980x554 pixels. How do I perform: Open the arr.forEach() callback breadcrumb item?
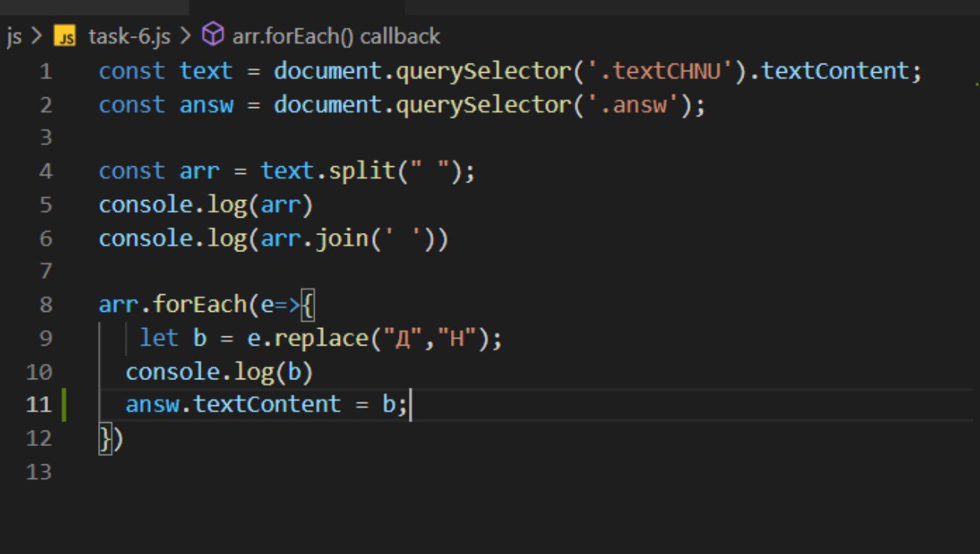[336, 36]
